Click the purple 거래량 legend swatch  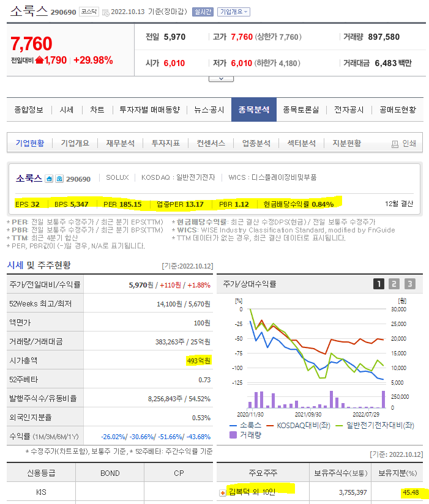[x=233, y=435]
